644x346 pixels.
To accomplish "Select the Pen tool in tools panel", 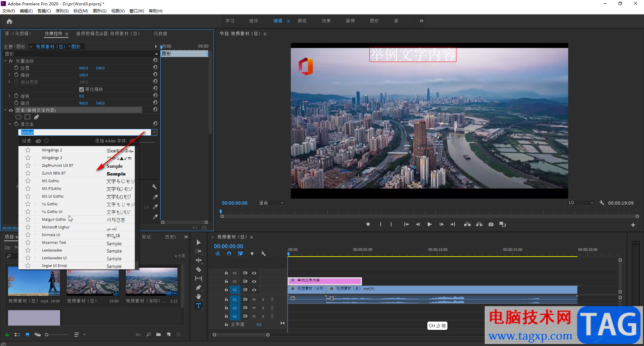I will (199, 287).
